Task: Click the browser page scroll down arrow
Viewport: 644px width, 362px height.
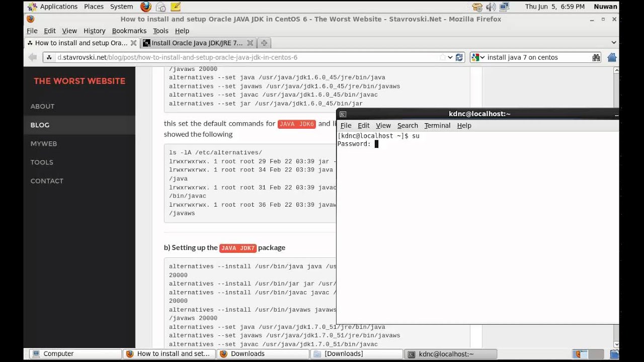Action: 616,344
